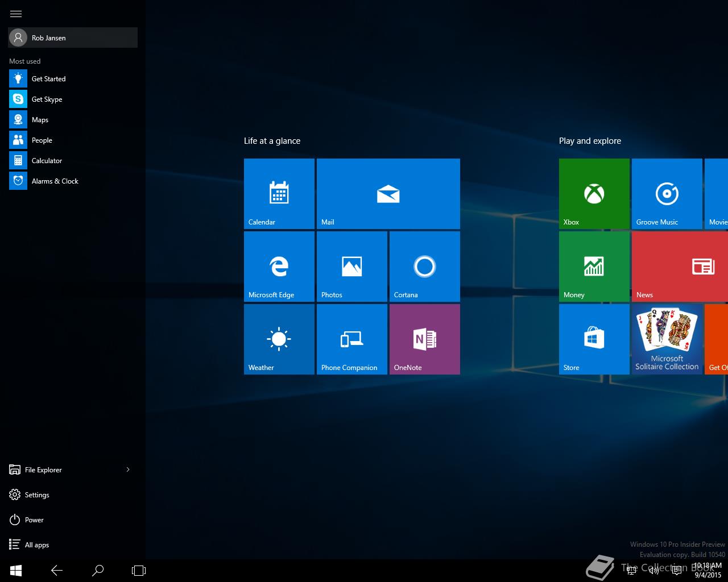Open the hamburger menu at top left
The height and width of the screenshot is (582, 728).
pyautogui.click(x=16, y=14)
